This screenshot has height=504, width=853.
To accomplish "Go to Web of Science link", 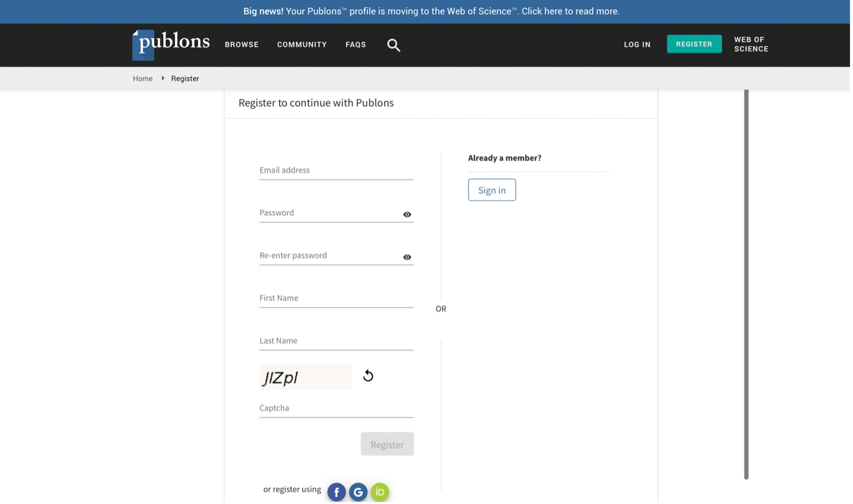I will coord(753,44).
